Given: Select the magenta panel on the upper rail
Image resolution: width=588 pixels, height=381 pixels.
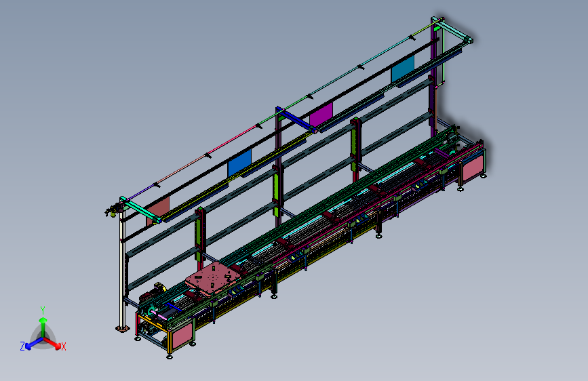Looking at the screenshot, I should [x=321, y=115].
